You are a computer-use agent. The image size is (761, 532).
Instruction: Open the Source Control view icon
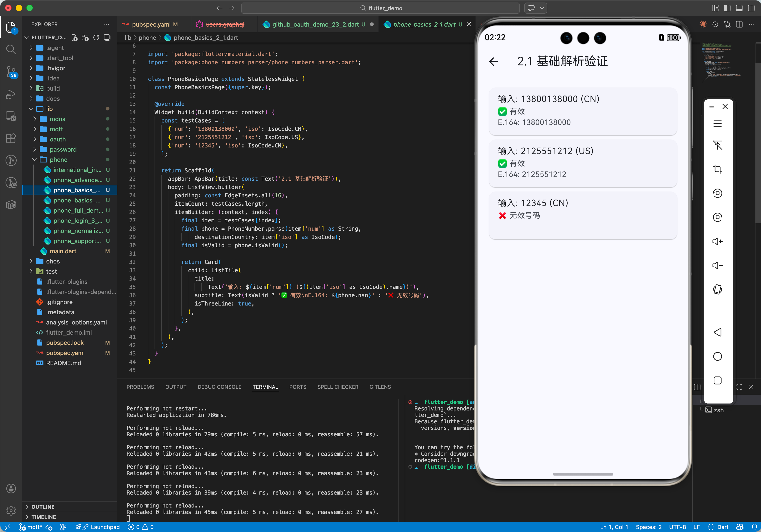(11, 71)
